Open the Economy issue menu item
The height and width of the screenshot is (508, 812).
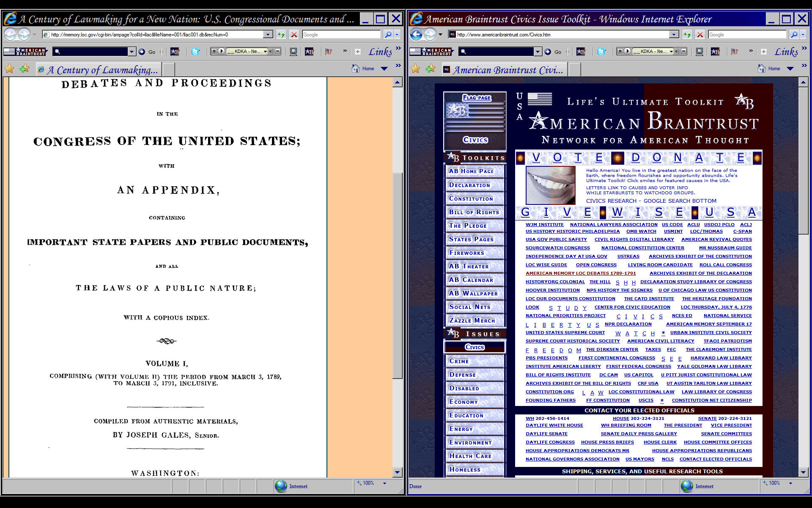point(475,401)
